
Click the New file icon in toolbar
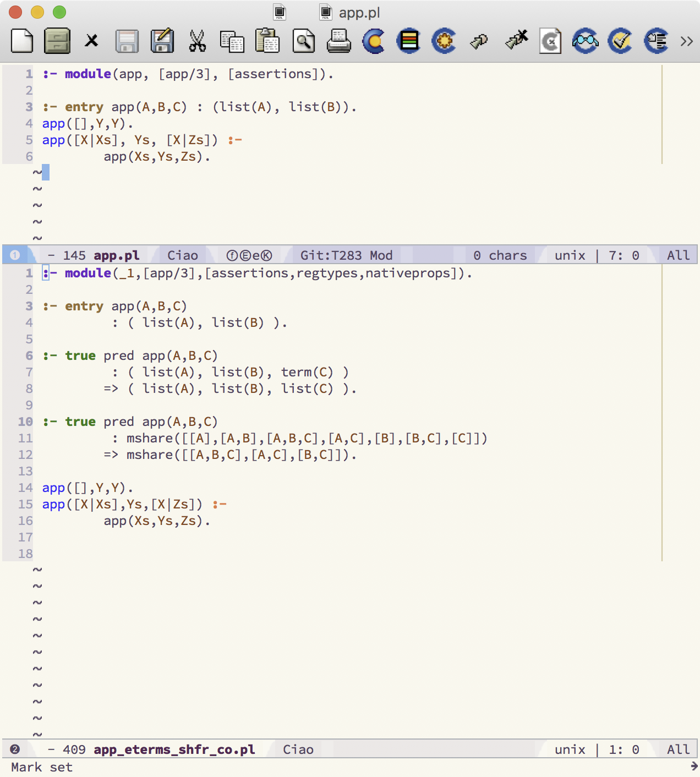[x=22, y=41]
